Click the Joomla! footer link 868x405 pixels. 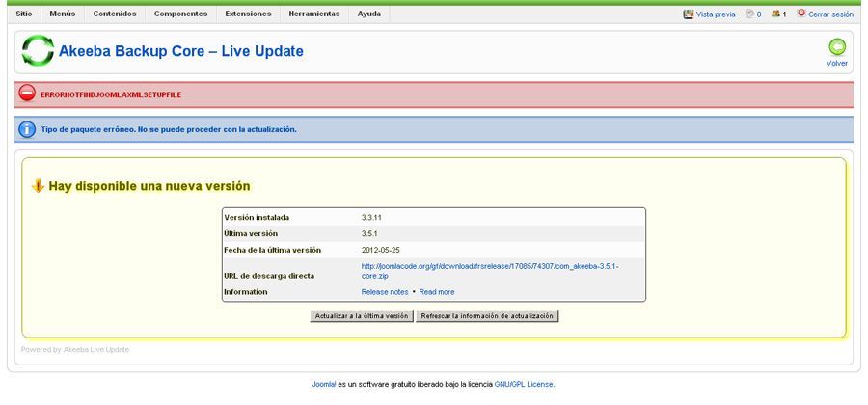[x=324, y=384]
